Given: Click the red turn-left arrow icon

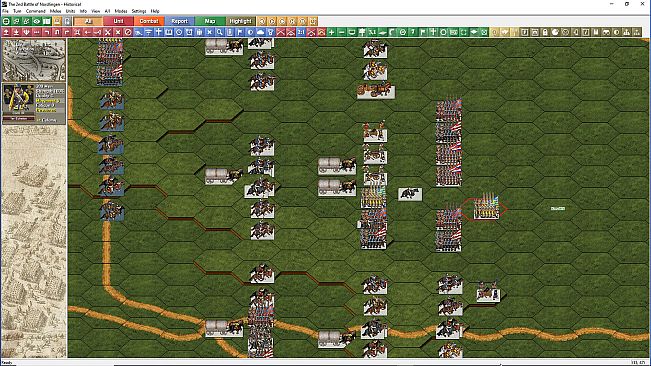Looking at the screenshot, I should [47, 32].
